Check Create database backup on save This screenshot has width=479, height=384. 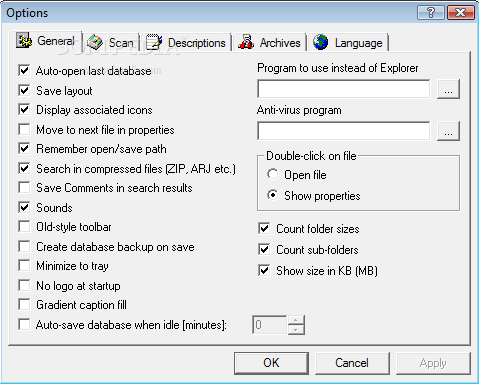coord(24,246)
